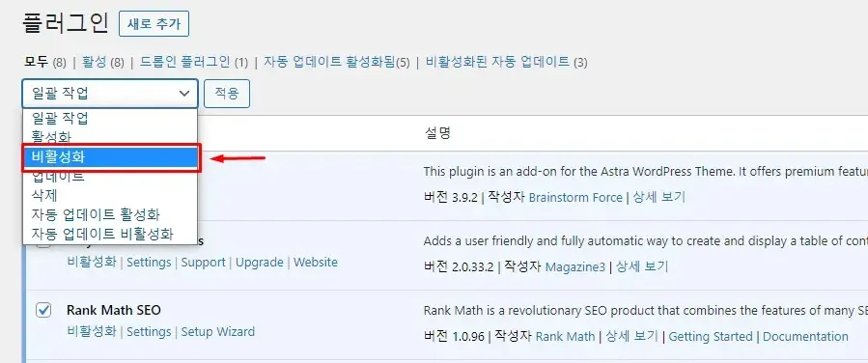Viewport: 868px width, 363px height.
Task: Open Brainstorm Force author link
Action: tap(575, 197)
